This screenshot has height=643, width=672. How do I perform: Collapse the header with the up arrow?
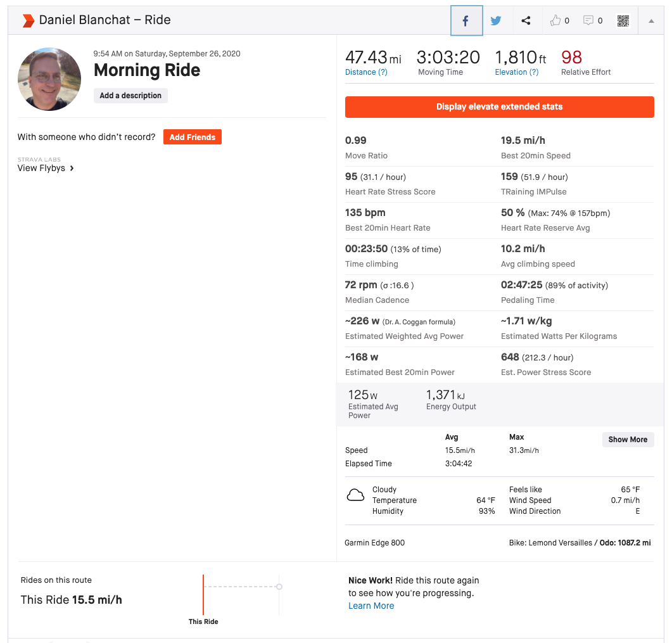click(x=651, y=20)
